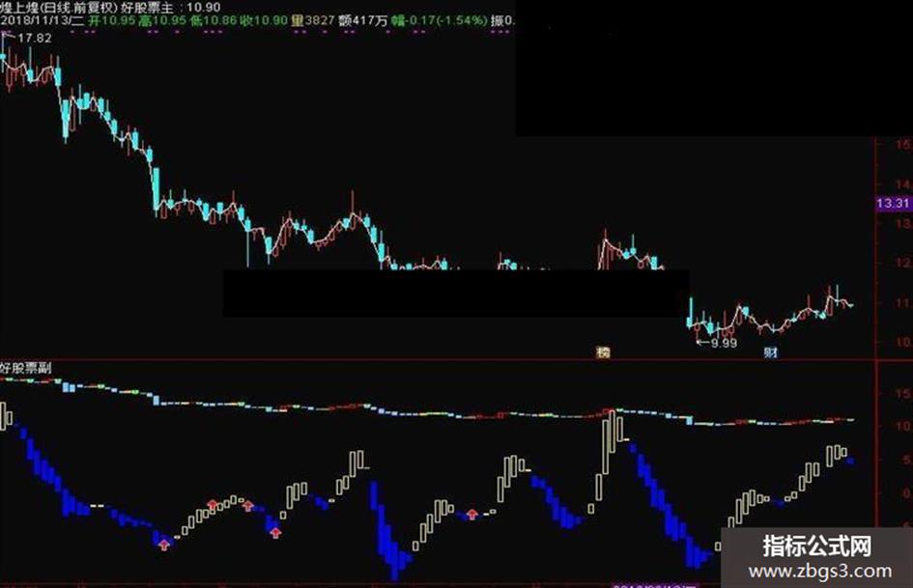Screen dimensions: 913x588
Task: Click the 财 marker icon on the chart
Action: pyautogui.click(x=770, y=351)
